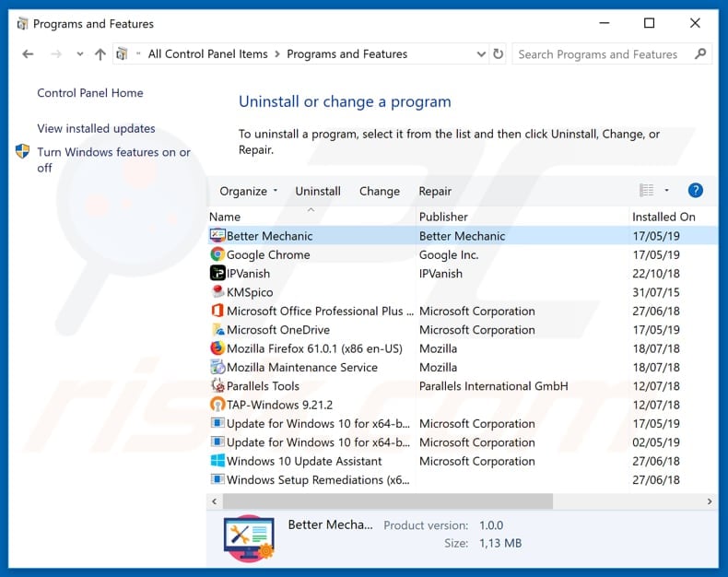Click the Better Mechanic program icon in list

[217, 236]
